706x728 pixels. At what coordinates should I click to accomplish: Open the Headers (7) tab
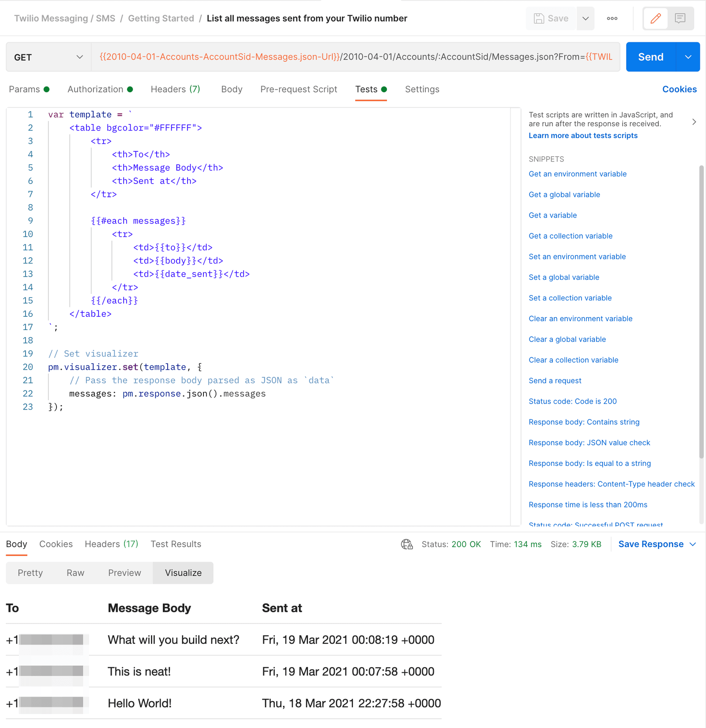175,89
